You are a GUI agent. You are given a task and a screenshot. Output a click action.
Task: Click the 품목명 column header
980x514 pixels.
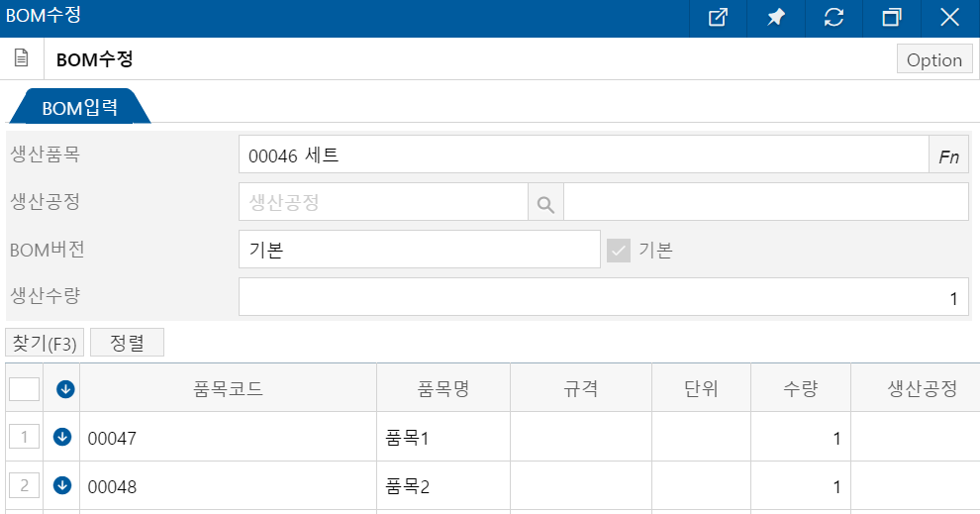(x=443, y=388)
